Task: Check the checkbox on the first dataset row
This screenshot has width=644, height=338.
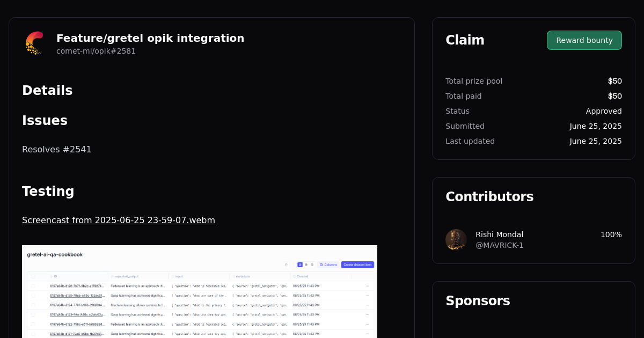Action: (34, 285)
